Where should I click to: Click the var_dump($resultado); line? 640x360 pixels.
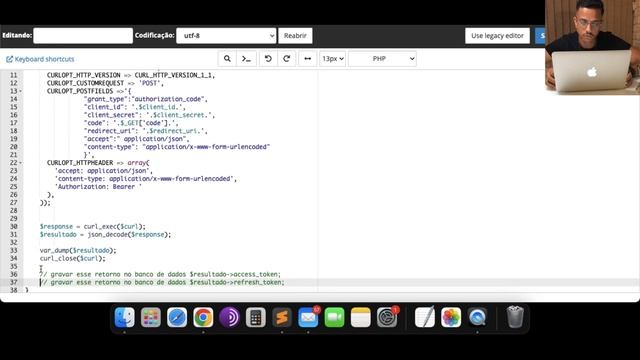click(78, 250)
